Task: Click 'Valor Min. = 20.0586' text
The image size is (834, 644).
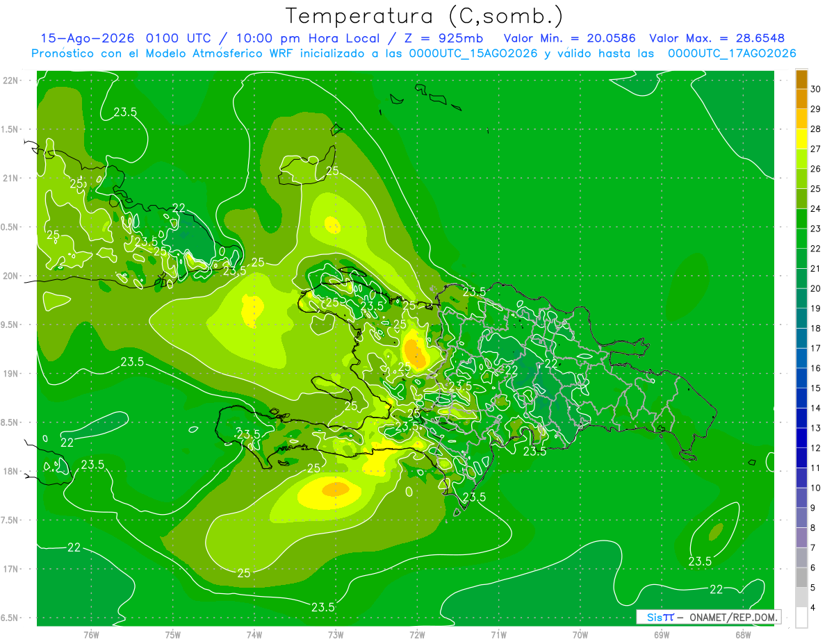Action: coord(569,38)
